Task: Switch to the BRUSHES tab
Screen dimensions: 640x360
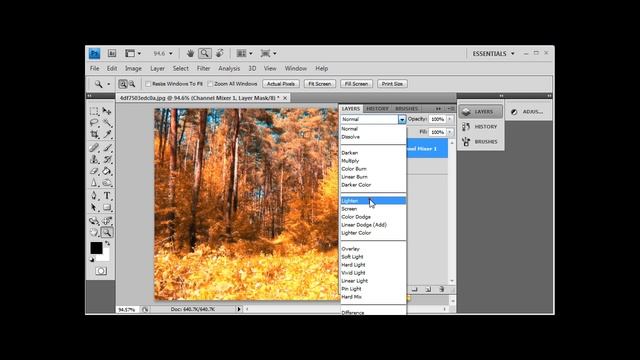Action: tap(407, 109)
